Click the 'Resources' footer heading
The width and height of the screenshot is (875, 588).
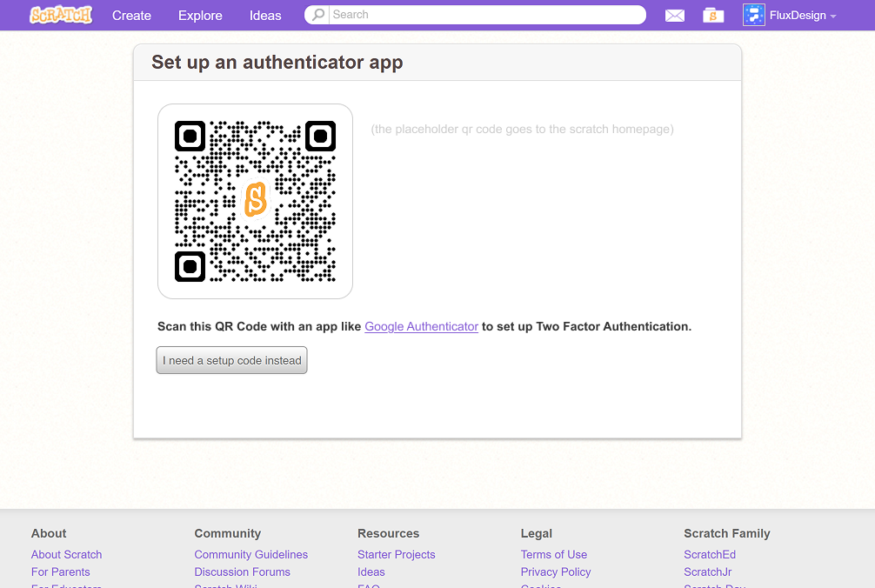click(x=389, y=533)
